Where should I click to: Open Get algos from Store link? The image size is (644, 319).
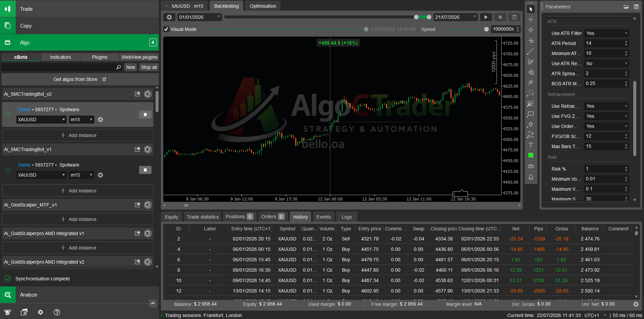[x=80, y=79]
